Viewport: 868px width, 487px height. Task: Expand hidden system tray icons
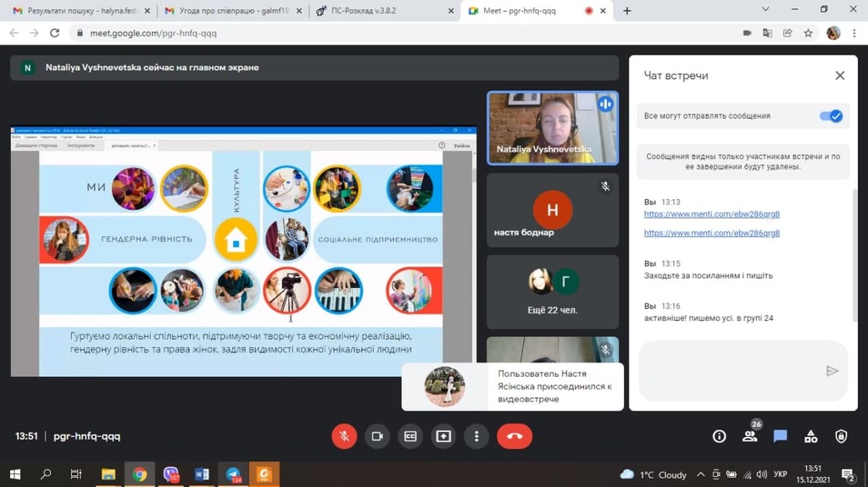(700, 474)
